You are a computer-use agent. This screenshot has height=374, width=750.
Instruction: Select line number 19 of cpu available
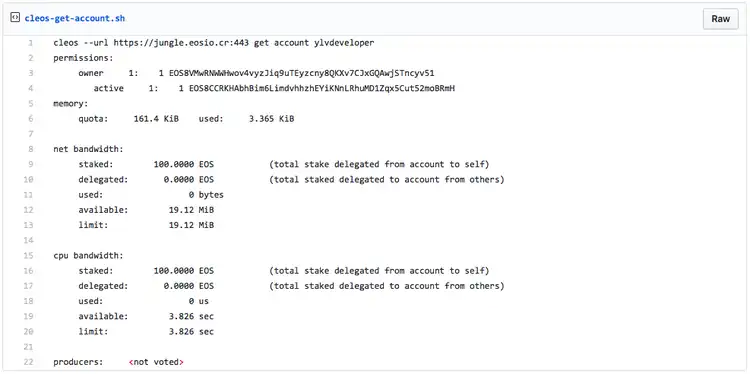coord(29,317)
